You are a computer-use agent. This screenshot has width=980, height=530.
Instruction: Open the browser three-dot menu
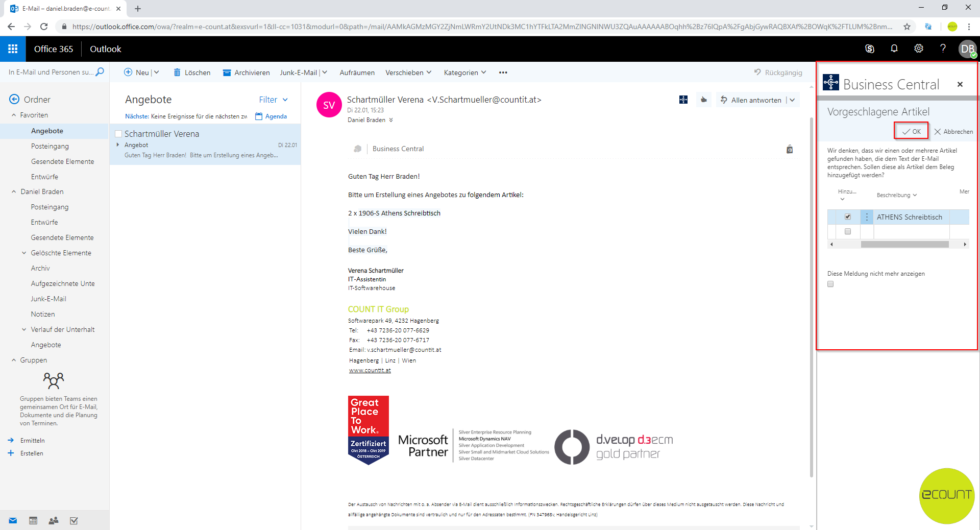pos(969,27)
